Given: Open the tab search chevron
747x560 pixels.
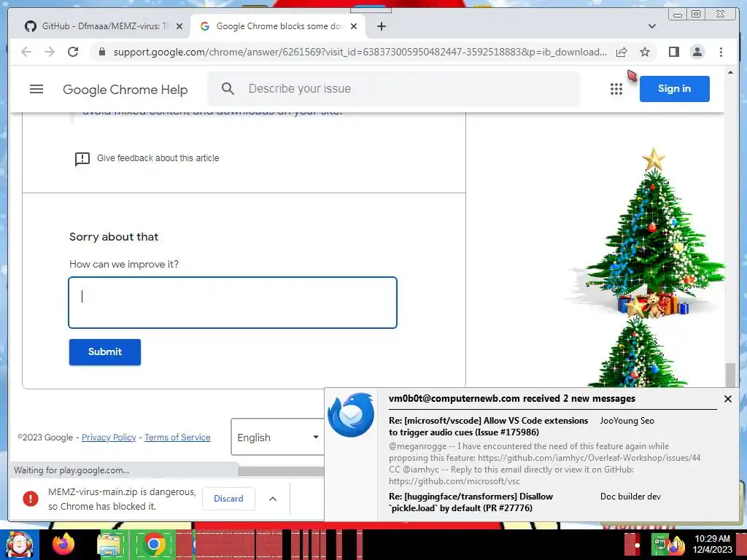Looking at the screenshot, I should pyautogui.click(x=652, y=26).
